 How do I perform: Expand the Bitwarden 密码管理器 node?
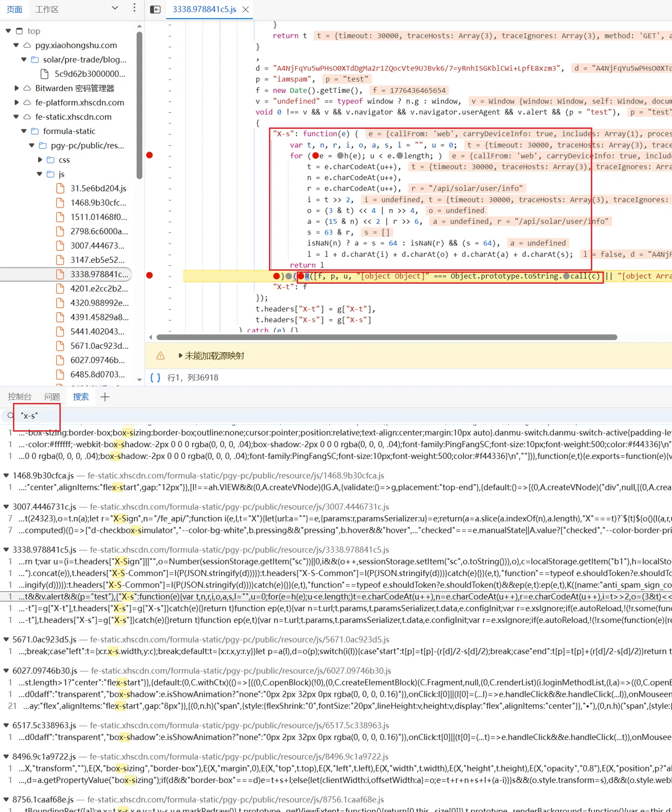tap(16, 88)
